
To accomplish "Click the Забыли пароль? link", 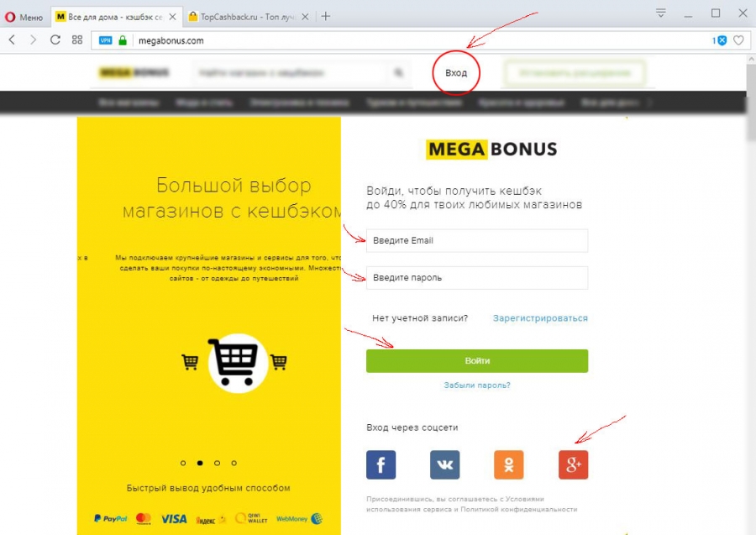I will [x=477, y=386].
